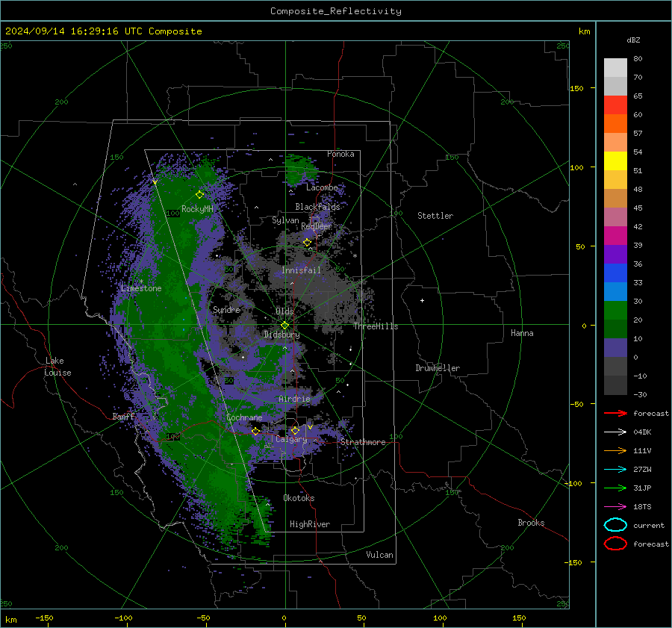672x628 pixels.
Task: Select the yellow 54-51 dBZ swatch
Action: [615, 161]
